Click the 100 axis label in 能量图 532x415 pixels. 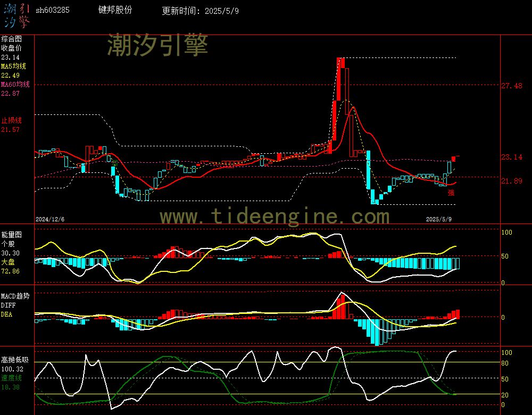506,233
